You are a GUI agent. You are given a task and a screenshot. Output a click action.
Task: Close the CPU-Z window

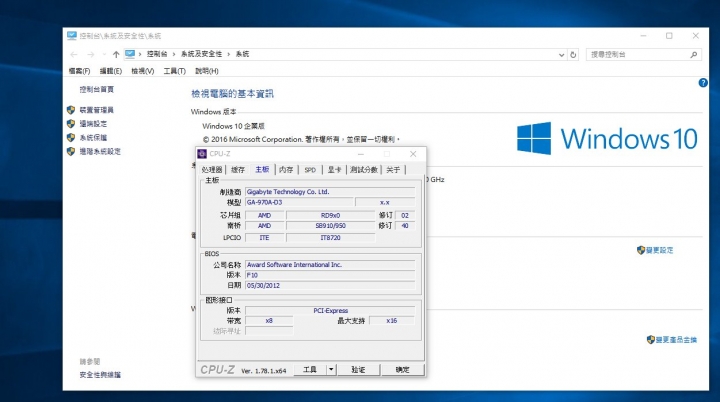tap(413, 154)
